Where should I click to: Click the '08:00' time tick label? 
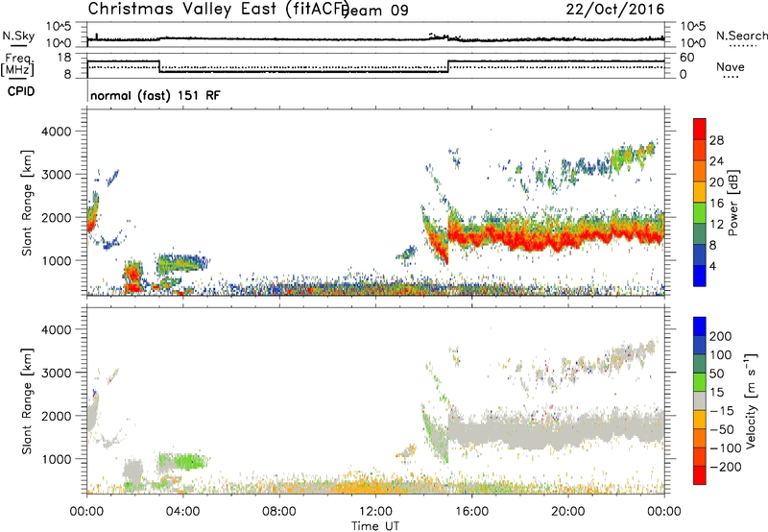[x=278, y=512]
